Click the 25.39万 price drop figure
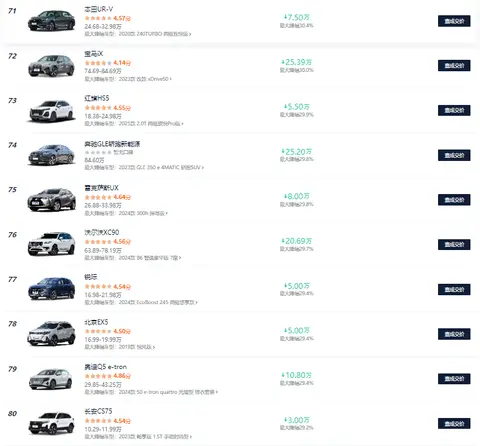Image resolution: width=480 pixels, height=446 pixels. click(x=297, y=62)
